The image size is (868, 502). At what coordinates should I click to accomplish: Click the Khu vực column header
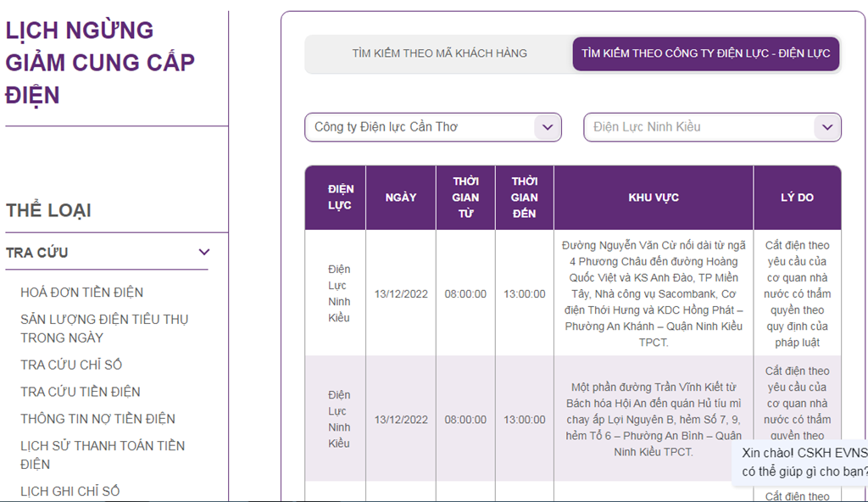[653, 198]
